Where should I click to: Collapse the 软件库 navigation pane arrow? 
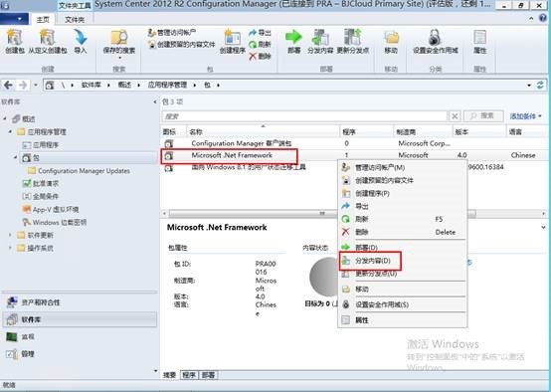(x=155, y=101)
